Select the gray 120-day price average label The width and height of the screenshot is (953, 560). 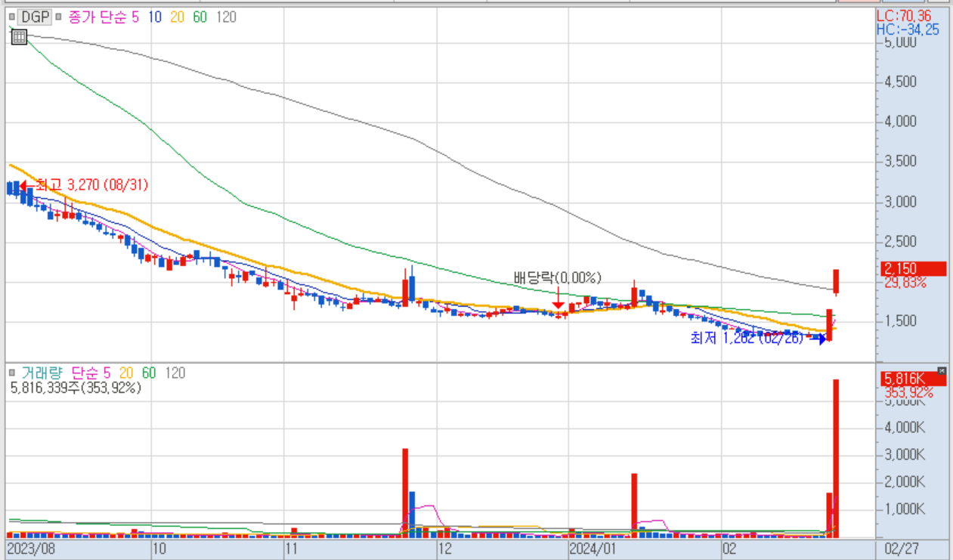pyautogui.click(x=226, y=16)
